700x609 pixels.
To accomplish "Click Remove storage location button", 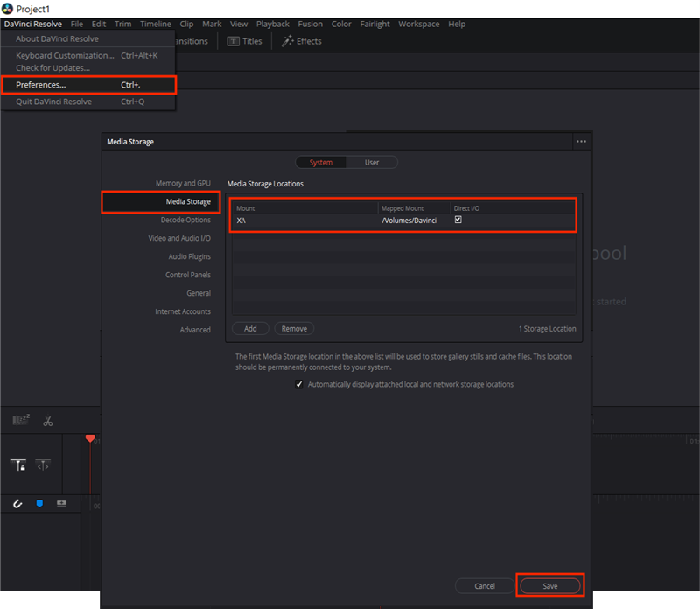I will pyautogui.click(x=294, y=329).
